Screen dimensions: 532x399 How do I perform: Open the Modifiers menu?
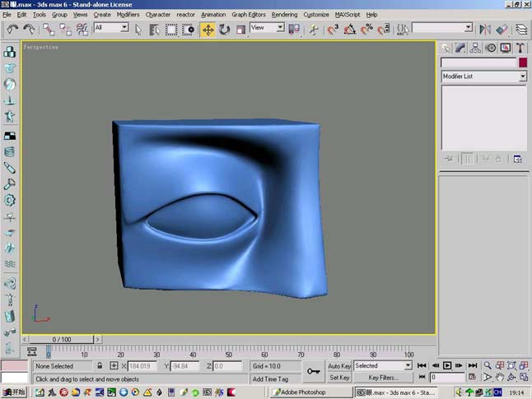coord(128,15)
